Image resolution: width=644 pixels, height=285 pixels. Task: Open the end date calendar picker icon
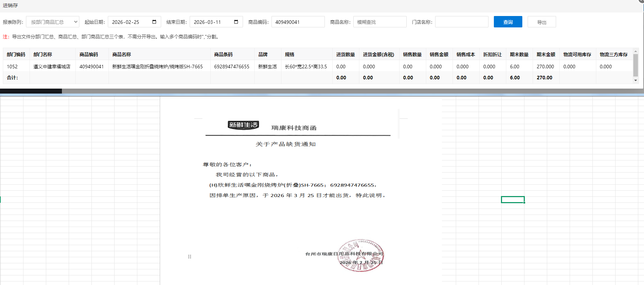pyautogui.click(x=236, y=22)
